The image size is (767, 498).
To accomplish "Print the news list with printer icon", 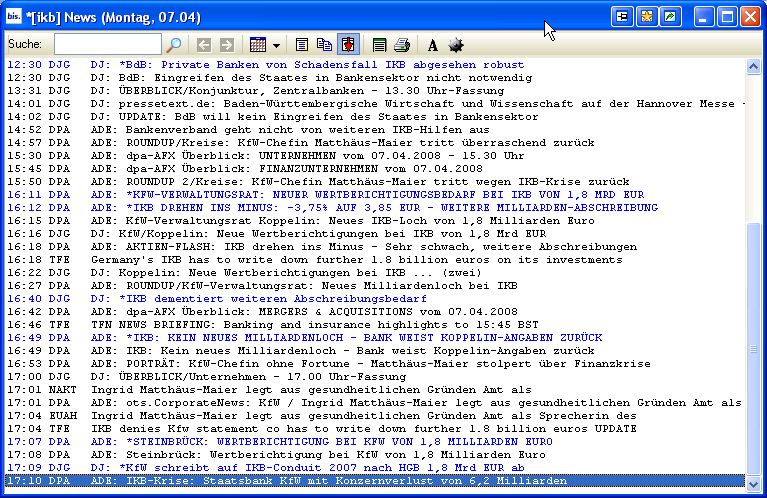I will tap(402, 45).
